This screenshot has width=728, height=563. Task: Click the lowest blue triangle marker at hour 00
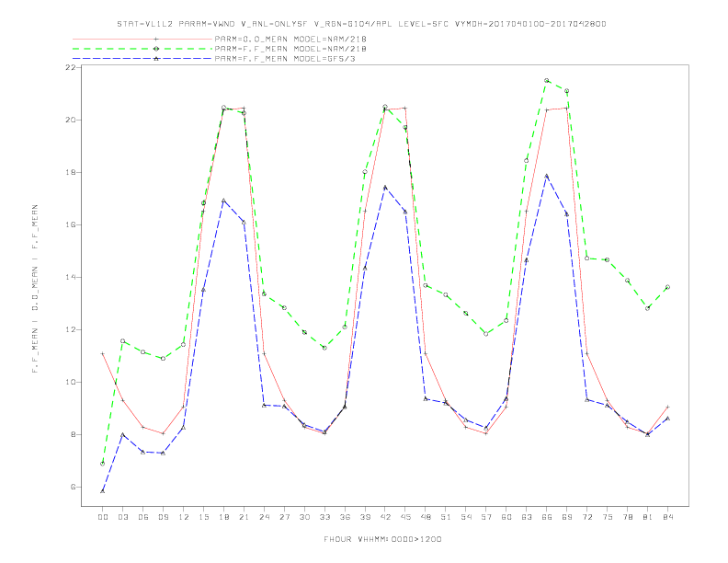103,491
